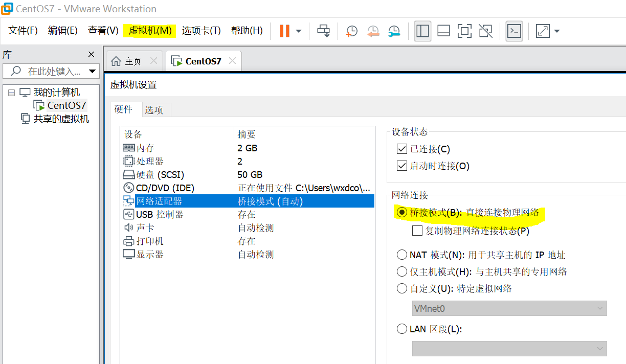Viewport: 626px width, 364px height.
Task: Select the 声卡 device row
Action: [249, 228]
